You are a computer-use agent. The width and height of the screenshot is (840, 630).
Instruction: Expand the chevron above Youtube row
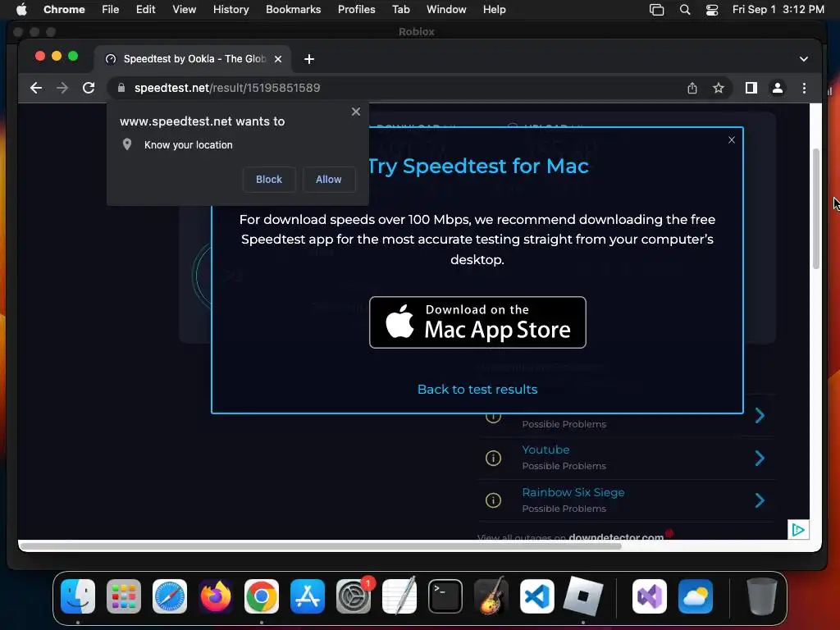[760, 416]
